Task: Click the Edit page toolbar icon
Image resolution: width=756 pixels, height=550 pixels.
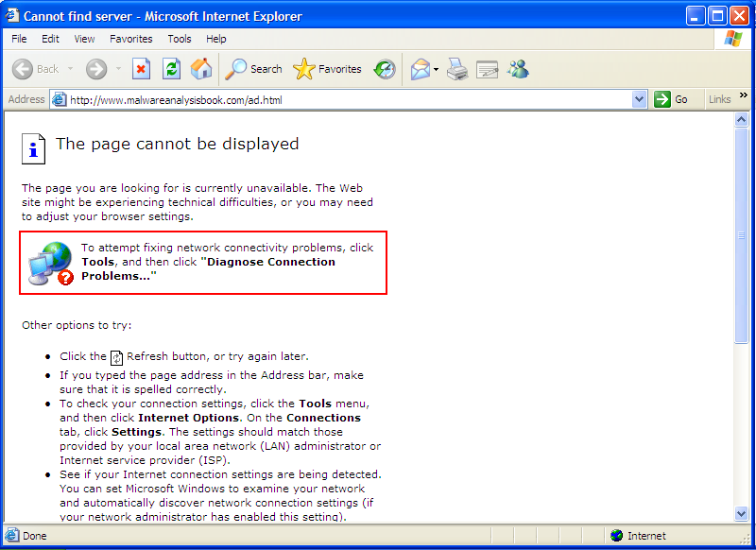Action: tap(487, 69)
